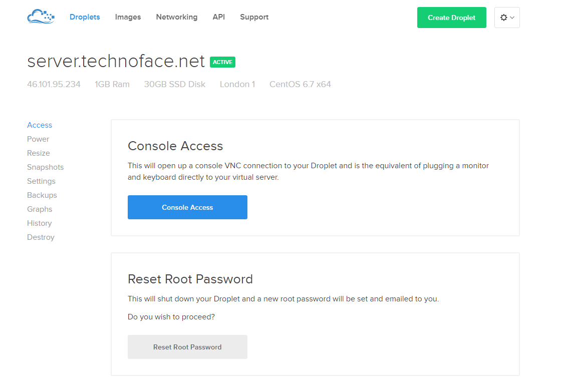Open the gear settings dropdown

pos(507,18)
